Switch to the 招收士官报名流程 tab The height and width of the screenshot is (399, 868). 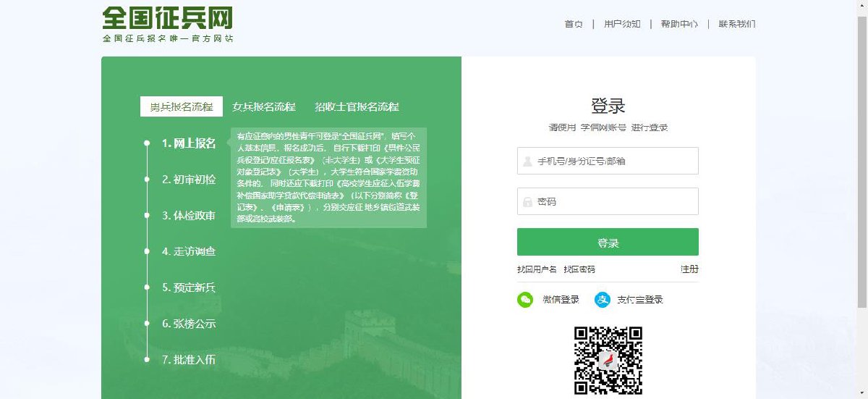(x=357, y=106)
